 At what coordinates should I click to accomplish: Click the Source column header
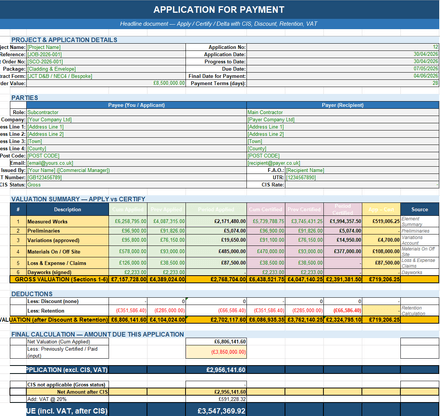click(x=419, y=209)
